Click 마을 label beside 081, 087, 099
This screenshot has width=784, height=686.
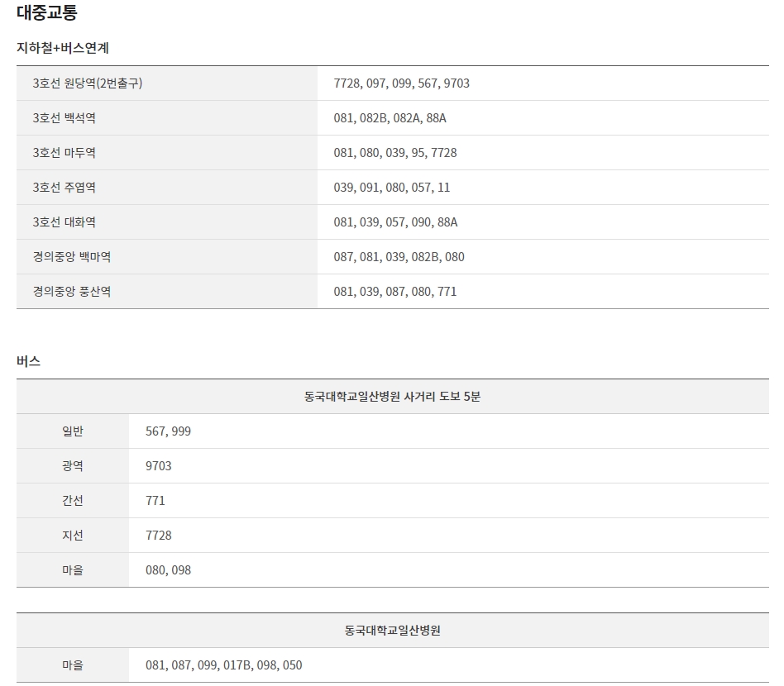tap(73, 665)
